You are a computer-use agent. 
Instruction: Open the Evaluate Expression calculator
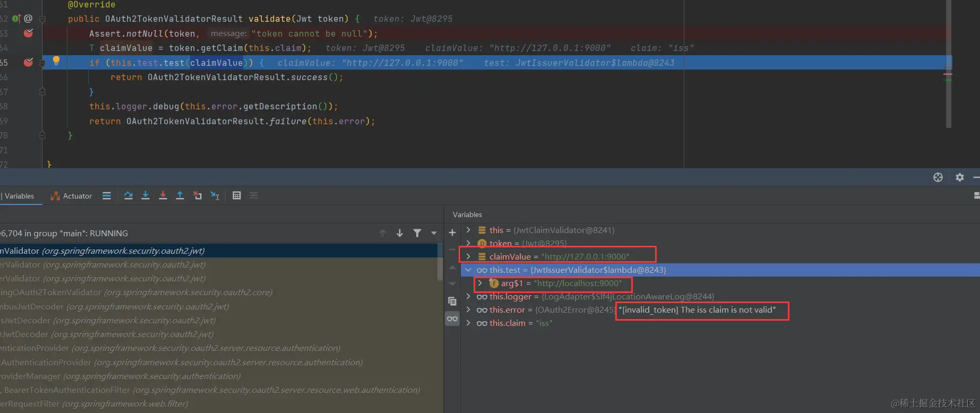[237, 196]
